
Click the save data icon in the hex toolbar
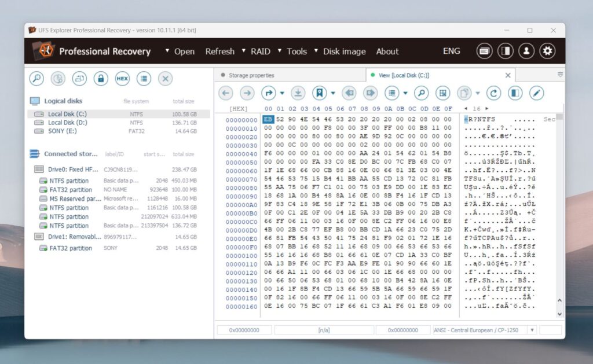coord(298,93)
